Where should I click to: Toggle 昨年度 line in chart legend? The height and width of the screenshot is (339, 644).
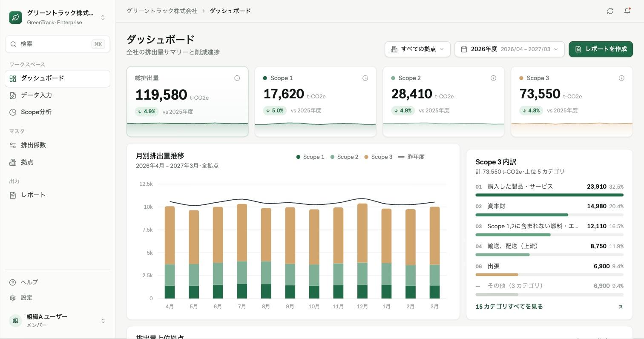(411, 157)
